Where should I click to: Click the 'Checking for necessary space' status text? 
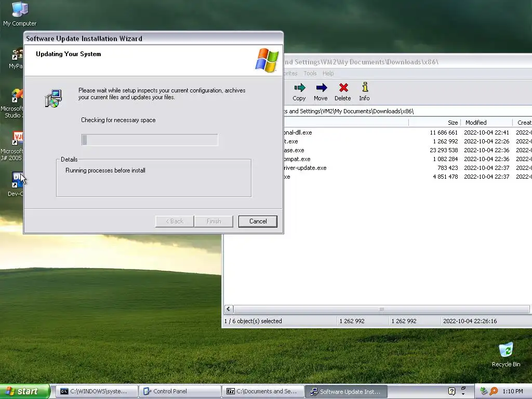[x=118, y=120]
